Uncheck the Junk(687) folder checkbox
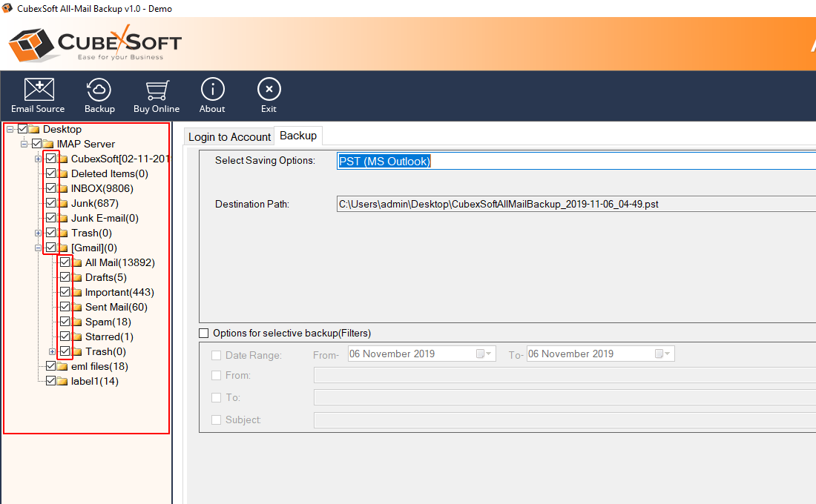The height and width of the screenshot is (504, 816). [x=50, y=203]
